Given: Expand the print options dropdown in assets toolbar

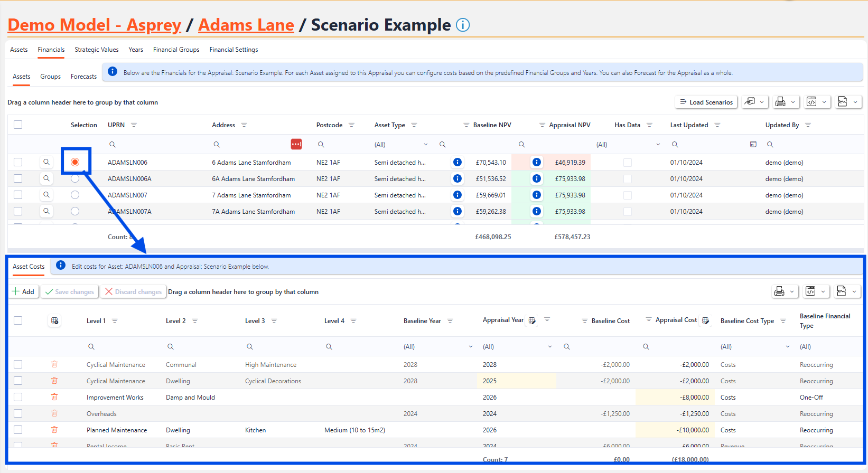Looking at the screenshot, I should 792,102.
